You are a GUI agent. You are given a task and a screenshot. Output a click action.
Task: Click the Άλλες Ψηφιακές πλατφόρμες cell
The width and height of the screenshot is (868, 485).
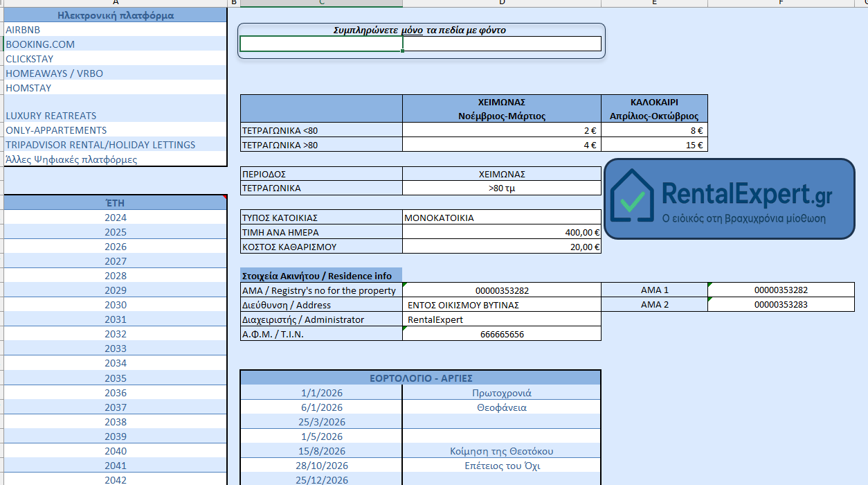pyautogui.click(x=115, y=159)
